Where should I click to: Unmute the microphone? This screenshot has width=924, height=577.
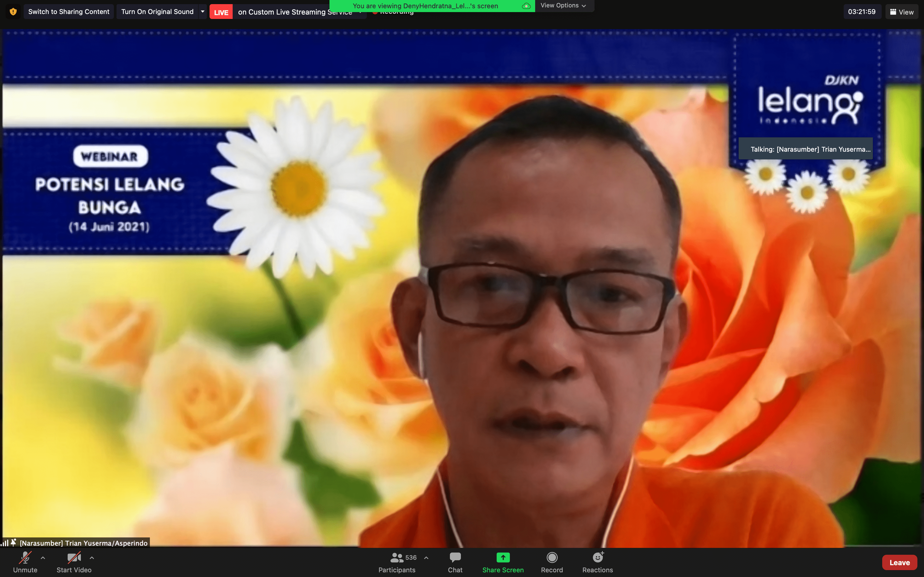pos(25,558)
